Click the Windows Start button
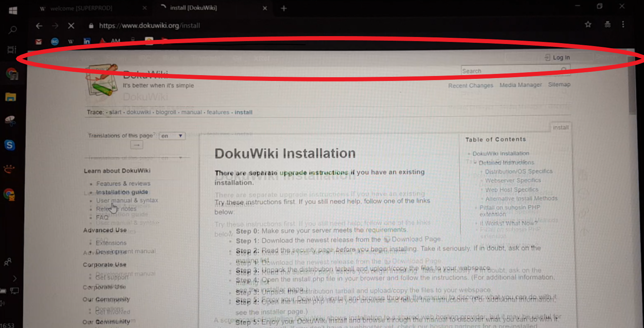 13,10
